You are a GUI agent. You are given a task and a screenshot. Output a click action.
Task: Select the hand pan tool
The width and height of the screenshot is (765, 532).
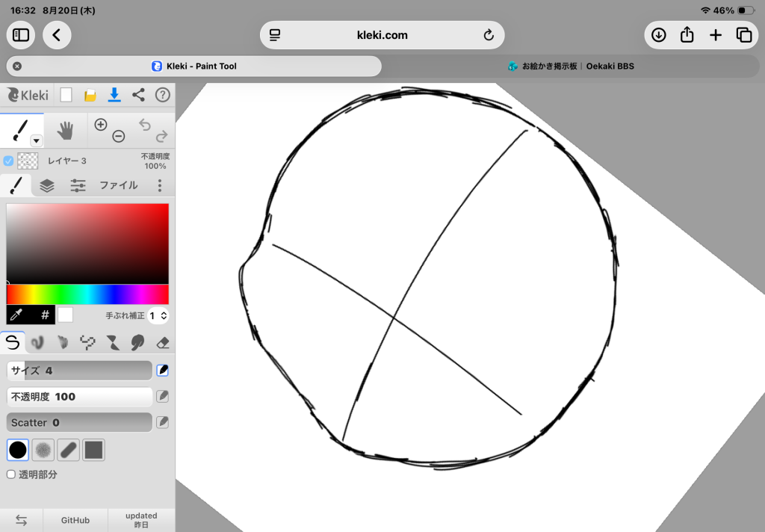tap(65, 130)
